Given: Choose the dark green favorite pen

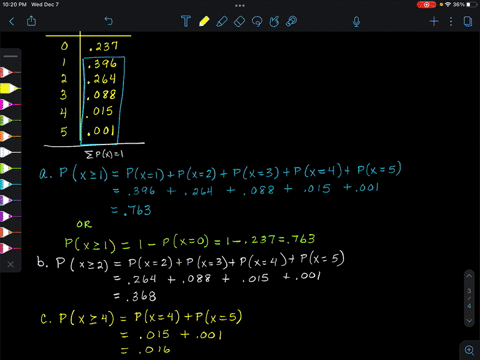Looking at the screenshot, I should coord(10,120).
